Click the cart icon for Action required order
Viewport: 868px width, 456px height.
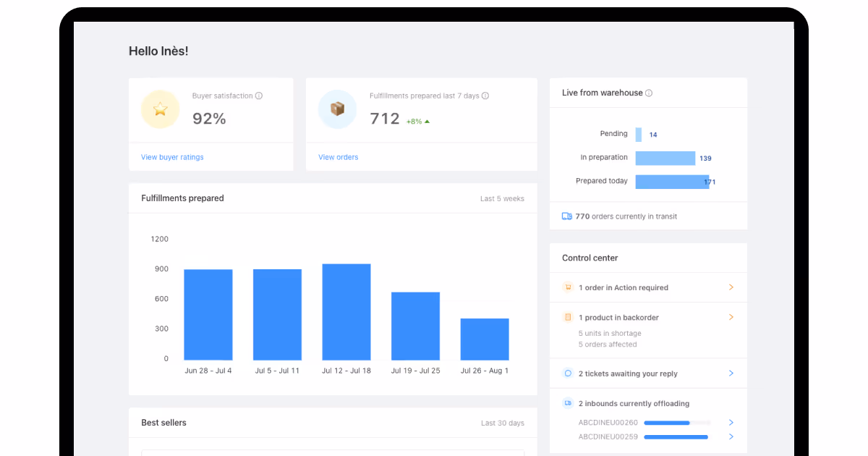coord(568,287)
